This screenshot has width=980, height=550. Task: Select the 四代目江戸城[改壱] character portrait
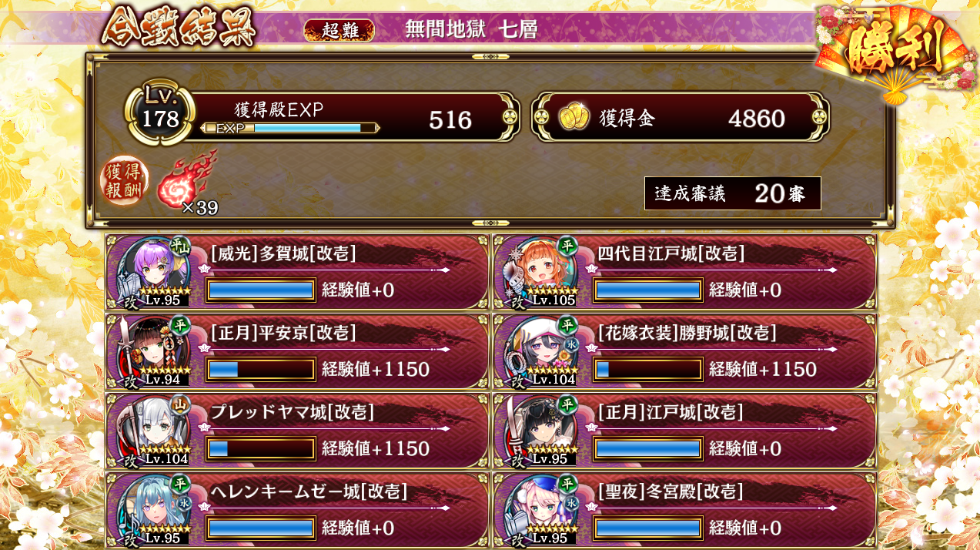click(x=539, y=271)
